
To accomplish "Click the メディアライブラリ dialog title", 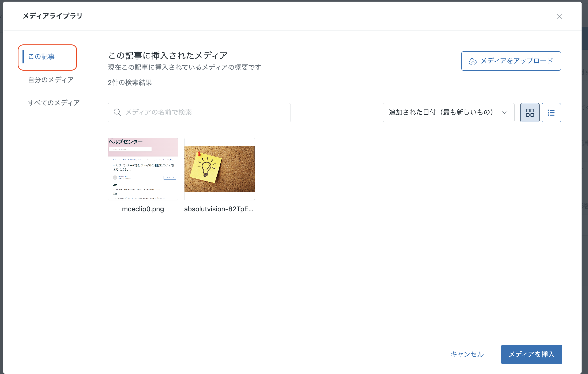I will click(x=52, y=16).
